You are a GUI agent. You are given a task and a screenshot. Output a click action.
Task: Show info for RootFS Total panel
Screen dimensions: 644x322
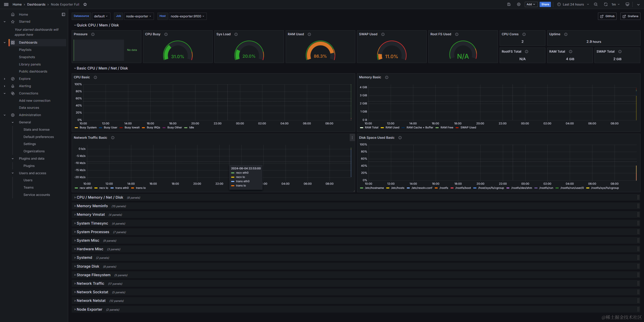click(x=527, y=52)
